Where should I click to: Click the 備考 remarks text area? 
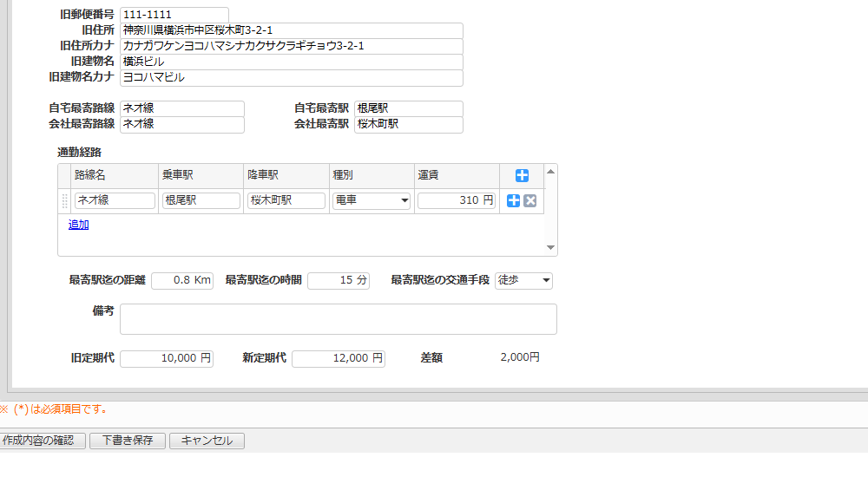point(338,319)
